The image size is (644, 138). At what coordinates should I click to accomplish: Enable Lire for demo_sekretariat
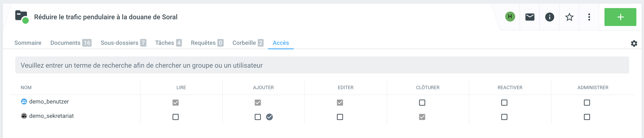[176, 117]
